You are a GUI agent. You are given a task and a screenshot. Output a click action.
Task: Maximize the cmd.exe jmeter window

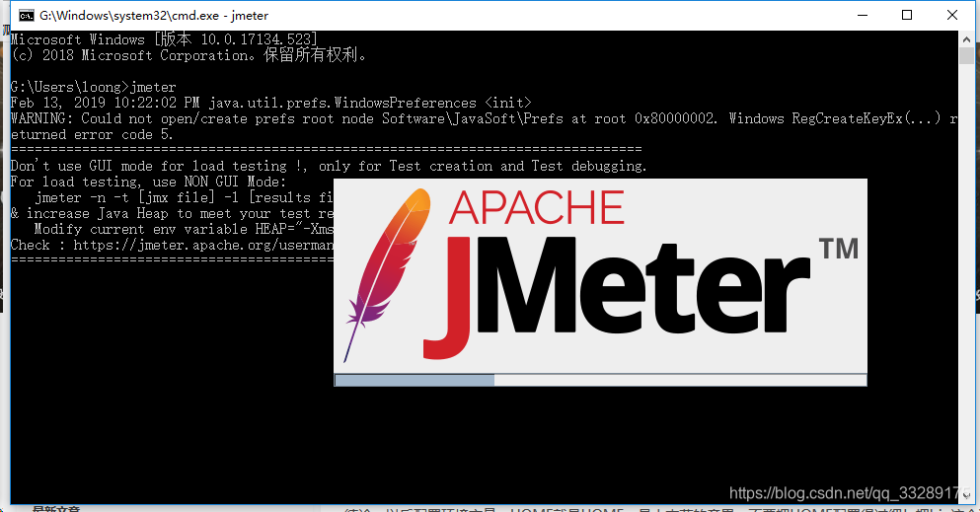tap(907, 15)
